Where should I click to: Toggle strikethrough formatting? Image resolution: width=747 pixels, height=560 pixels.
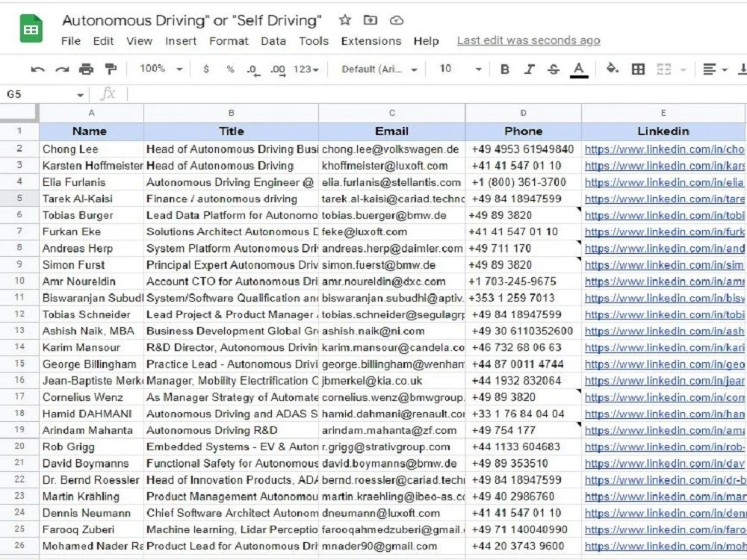click(554, 69)
